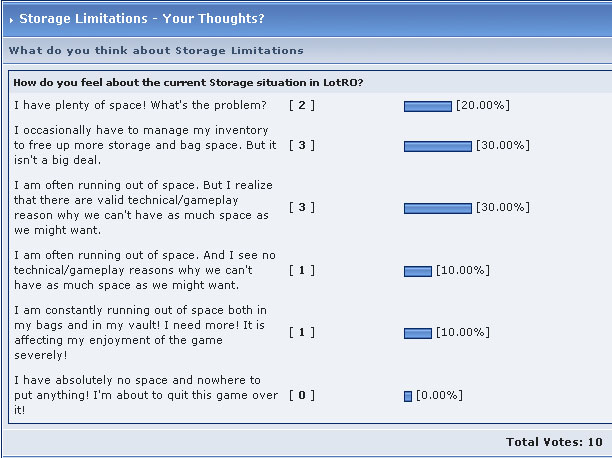Click the [0.00%] percentage label
612x458 pixels.
[439, 395]
